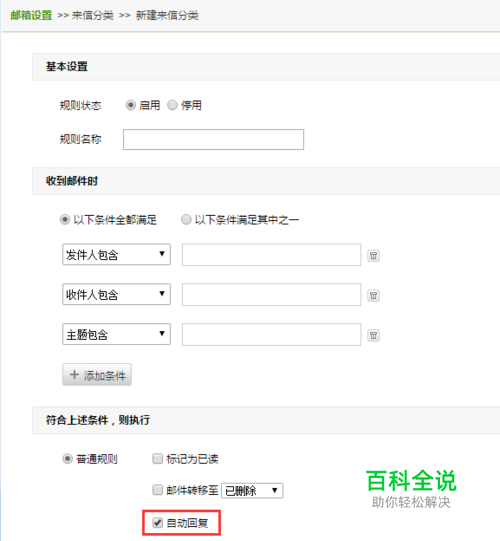Go to 来信分类 breadcrumb link
Image resolution: width=500 pixels, height=541 pixels.
tap(92, 15)
